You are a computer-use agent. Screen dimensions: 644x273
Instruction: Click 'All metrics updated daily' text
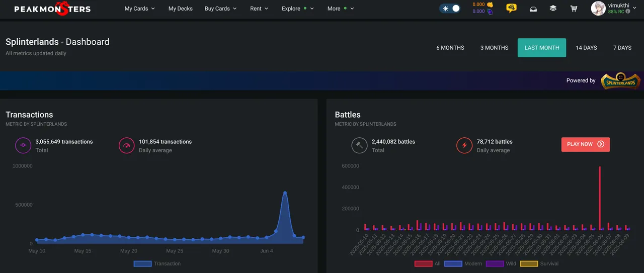coord(36,53)
